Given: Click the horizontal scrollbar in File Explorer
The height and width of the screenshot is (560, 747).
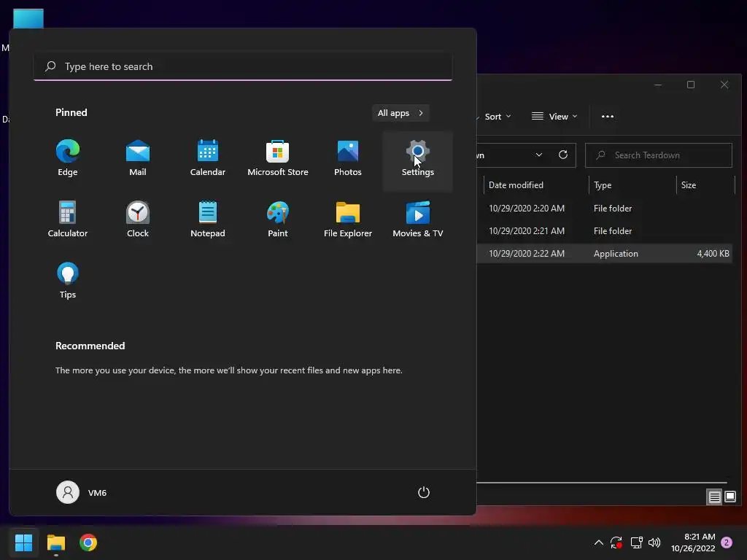Looking at the screenshot, I should pyautogui.click(x=602, y=483).
